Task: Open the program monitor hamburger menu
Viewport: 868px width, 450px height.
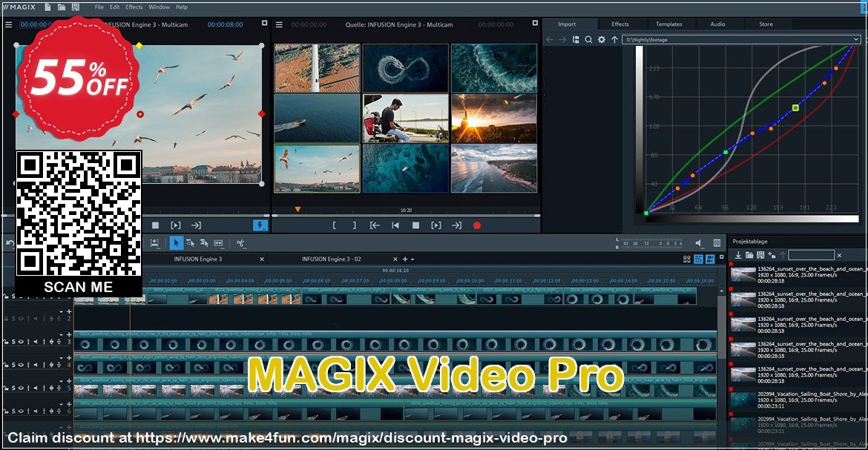Action: coord(8,24)
